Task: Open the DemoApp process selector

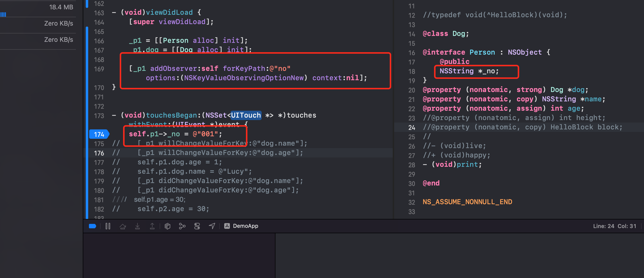Action: tap(241, 226)
